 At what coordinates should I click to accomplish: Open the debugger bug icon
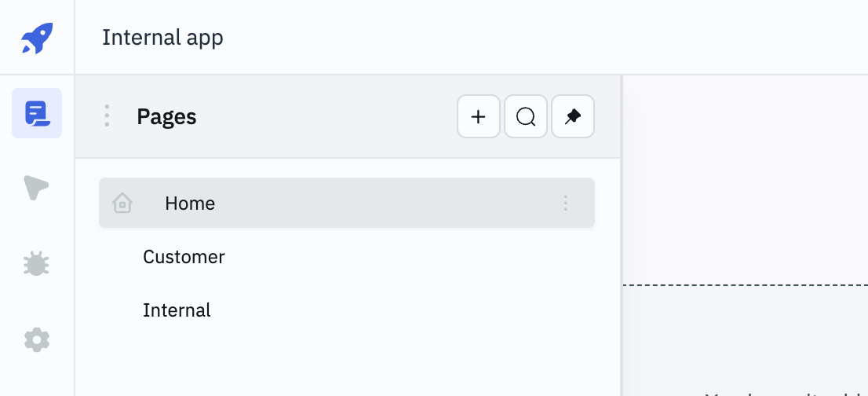37,264
